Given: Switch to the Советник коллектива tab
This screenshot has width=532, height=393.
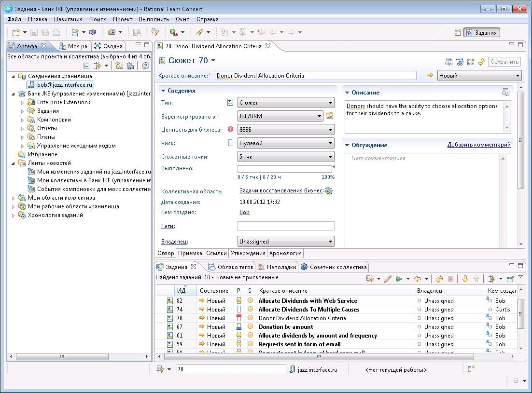Looking at the screenshot, I should coord(334,267).
